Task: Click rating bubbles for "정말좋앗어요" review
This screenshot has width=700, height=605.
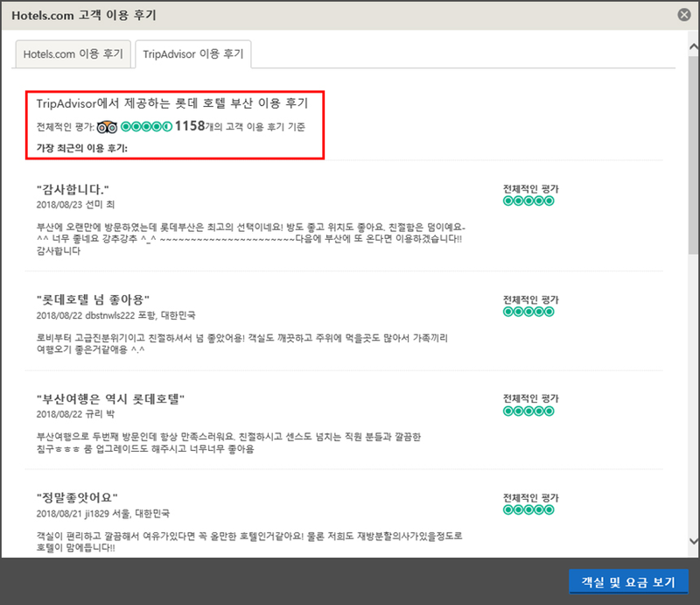Action: (528, 509)
